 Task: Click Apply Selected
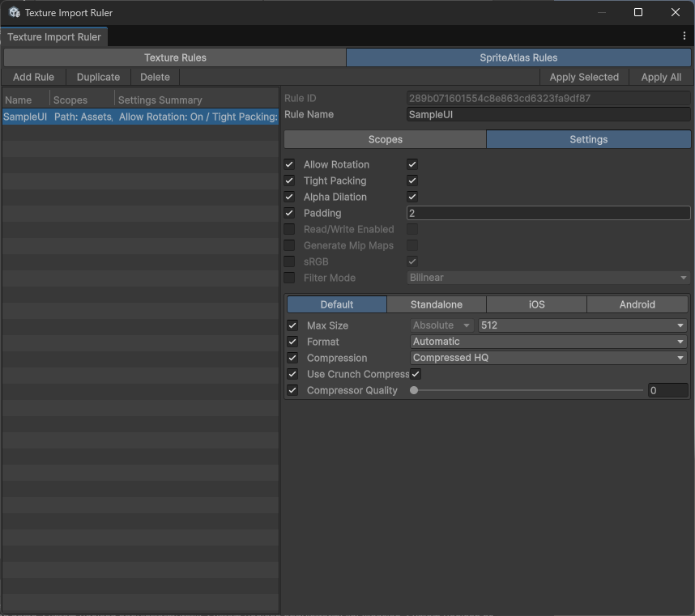click(584, 77)
